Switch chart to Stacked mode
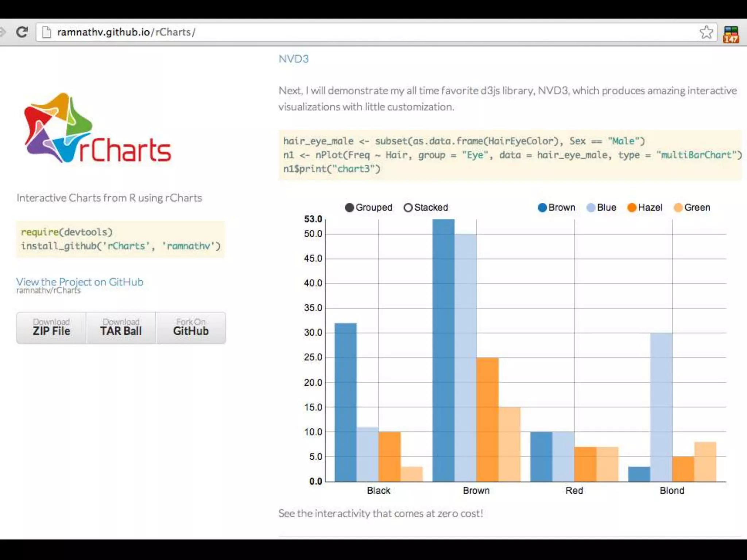 [408, 207]
